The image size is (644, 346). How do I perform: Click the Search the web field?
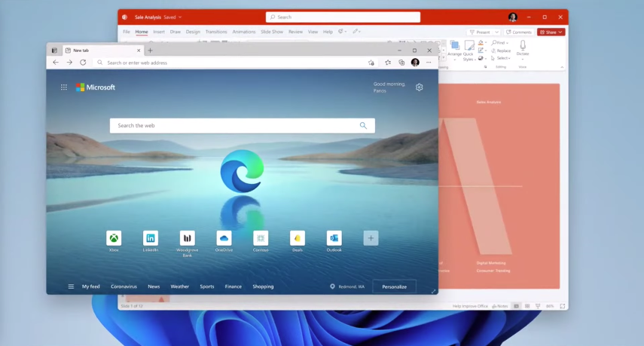pos(243,125)
